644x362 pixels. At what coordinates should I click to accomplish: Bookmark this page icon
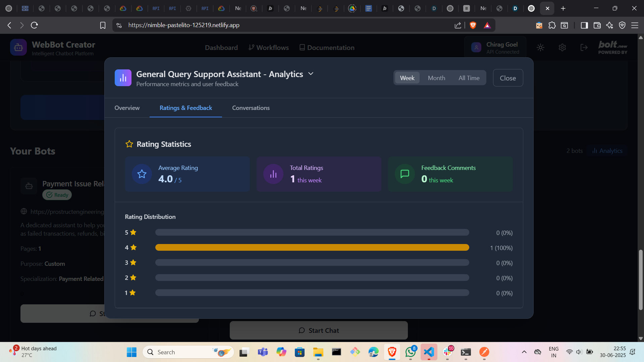[103, 25]
